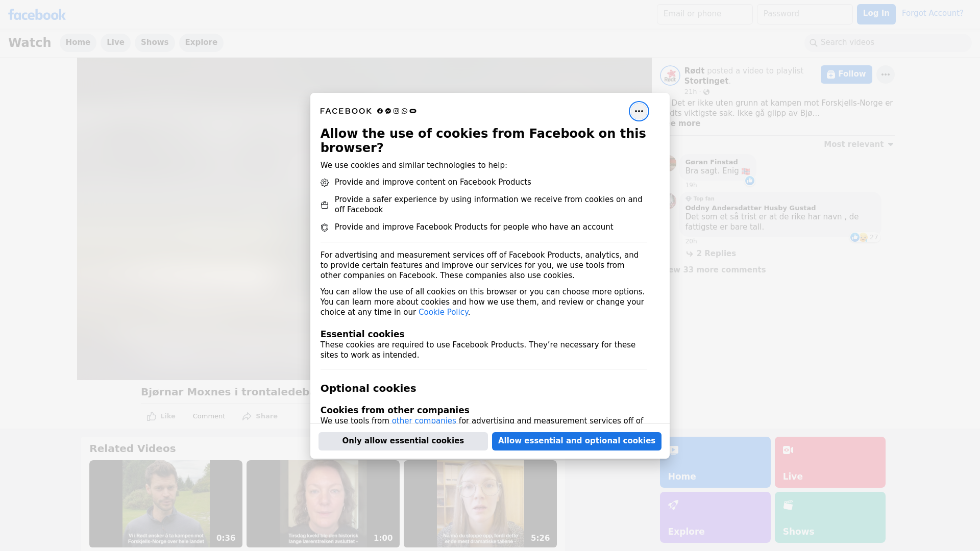Open the other companies link
This screenshot has height=551, width=980.
[424, 421]
